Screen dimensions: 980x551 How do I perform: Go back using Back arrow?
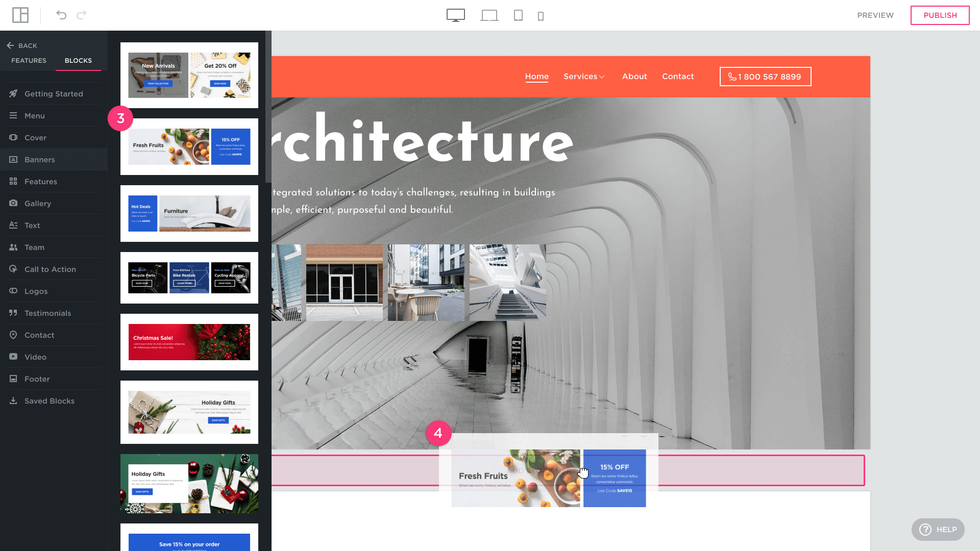click(22, 45)
